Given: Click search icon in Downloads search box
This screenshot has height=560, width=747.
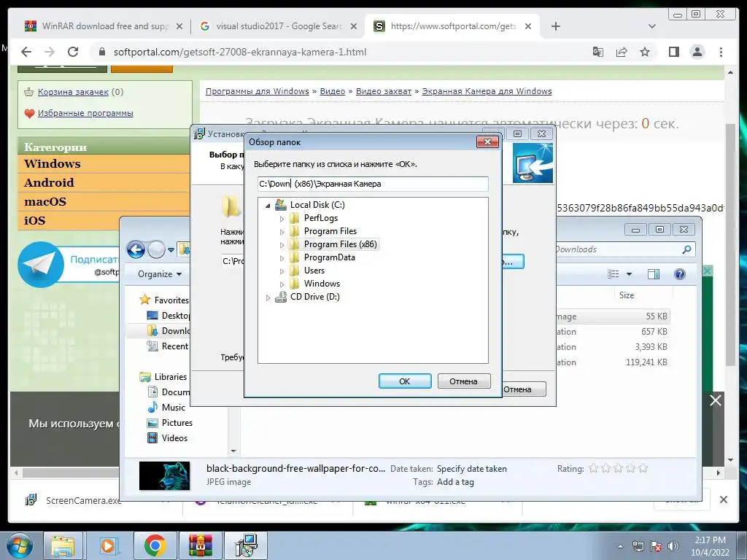Looking at the screenshot, I should point(686,249).
